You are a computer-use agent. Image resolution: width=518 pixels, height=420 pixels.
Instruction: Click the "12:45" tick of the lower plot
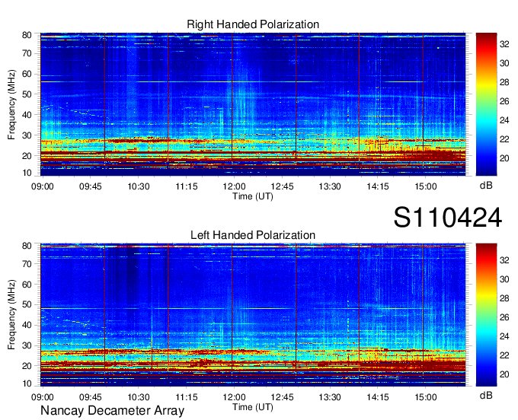[x=282, y=397]
